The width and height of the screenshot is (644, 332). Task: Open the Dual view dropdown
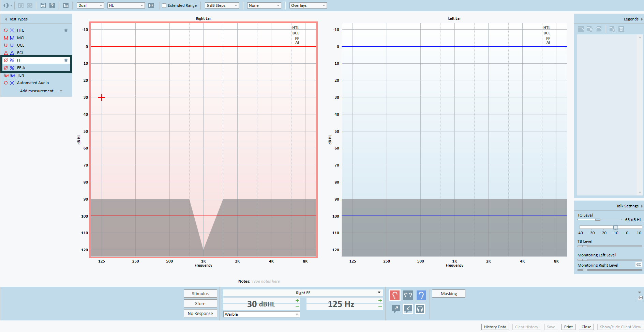click(x=90, y=5)
